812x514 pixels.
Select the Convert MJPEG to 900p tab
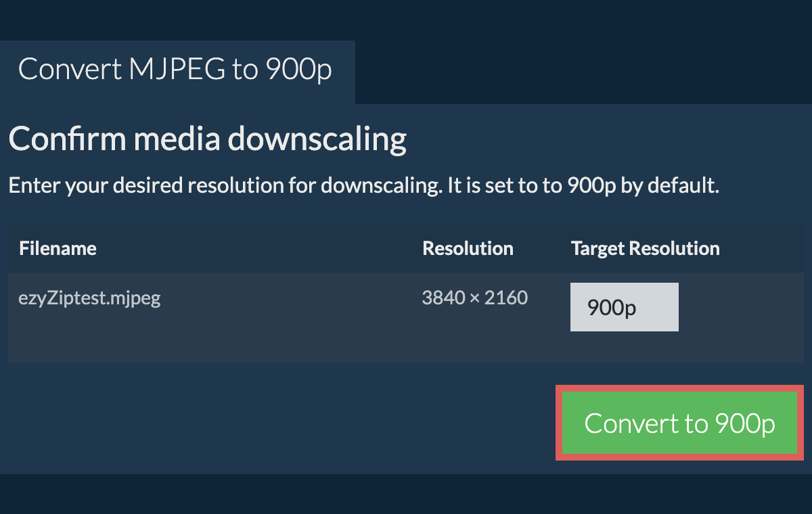click(176, 70)
